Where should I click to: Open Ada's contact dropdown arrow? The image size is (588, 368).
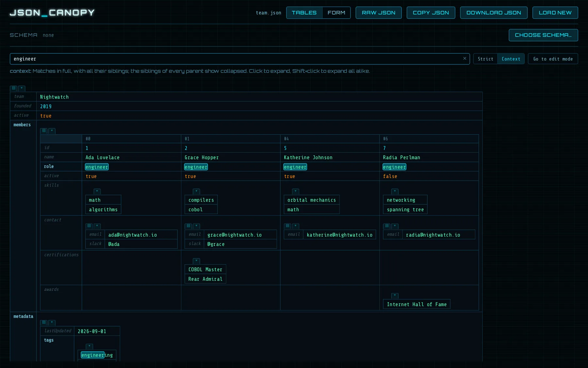97,226
